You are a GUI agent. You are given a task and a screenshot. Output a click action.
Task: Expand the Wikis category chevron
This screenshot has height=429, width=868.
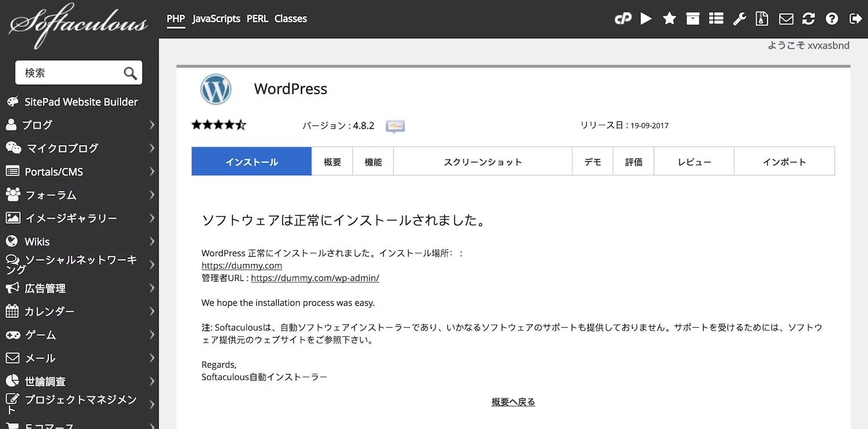click(152, 241)
